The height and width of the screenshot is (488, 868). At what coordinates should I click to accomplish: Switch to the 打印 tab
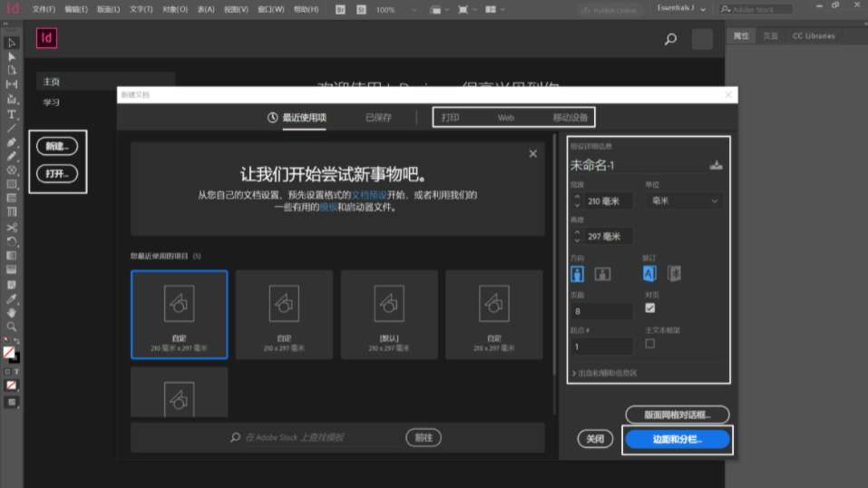click(450, 117)
